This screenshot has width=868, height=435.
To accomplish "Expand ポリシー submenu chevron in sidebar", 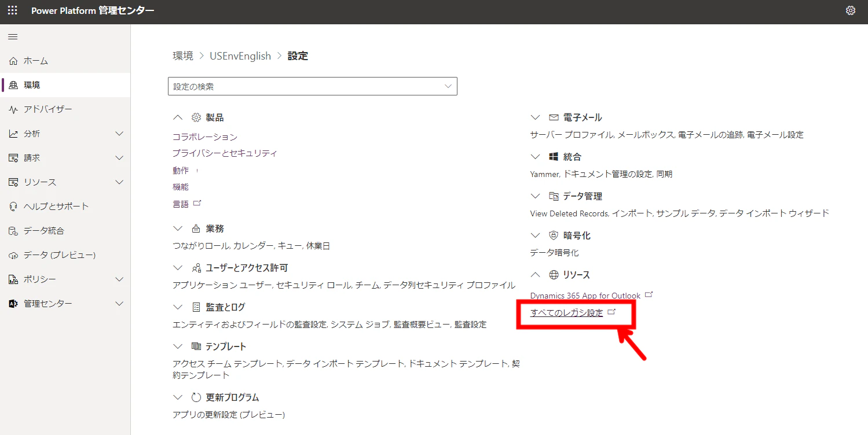I will [x=119, y=279].
